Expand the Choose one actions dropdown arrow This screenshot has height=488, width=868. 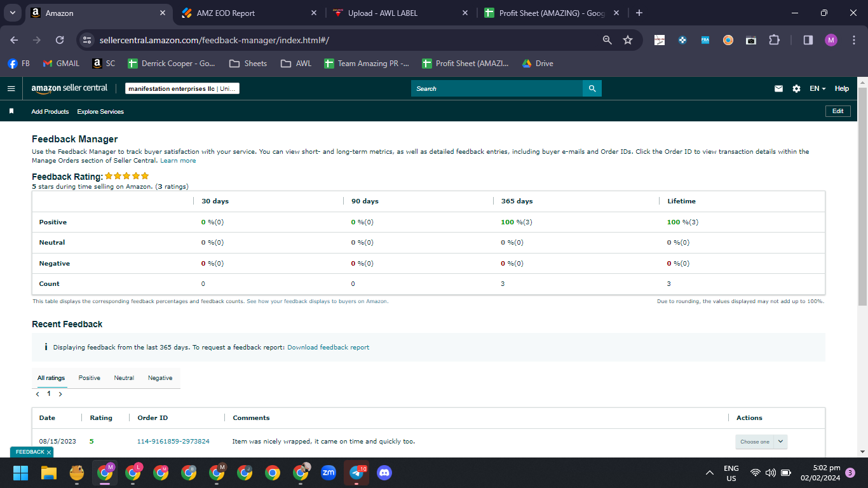pos(781,442)
